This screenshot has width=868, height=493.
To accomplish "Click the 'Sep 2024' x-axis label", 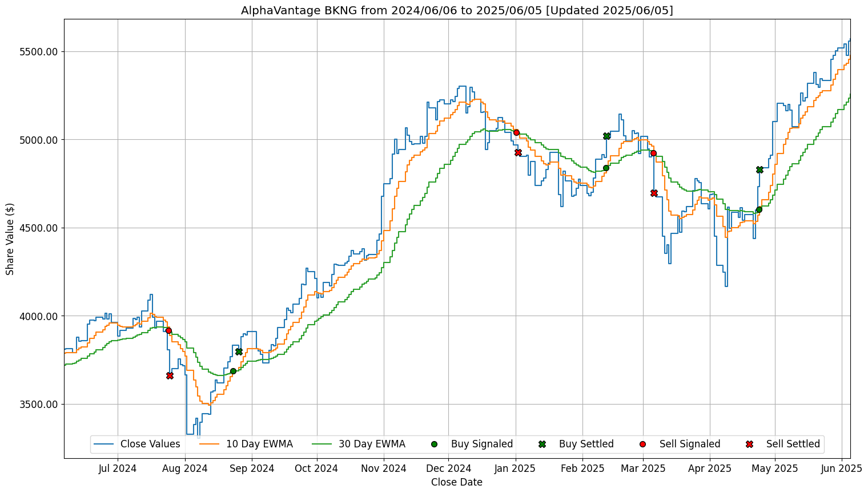I will (x=252, y=468).
